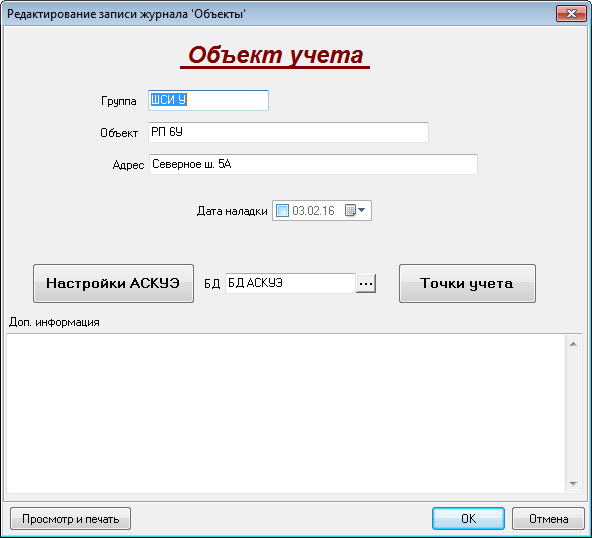Click the БД АСКУЭ database field
The image size is (592, 538).
click(x=291, y=284)
